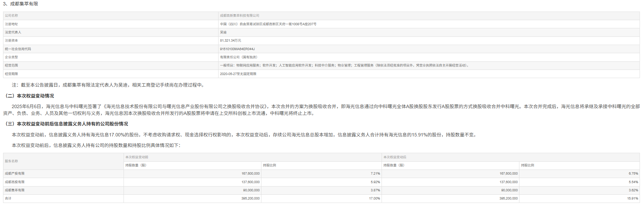The height and width of the screenshot is (206, 644).
Task: Select the "统一社会信用代码" label cell
Action: pyautogui.click(x=111, y=49)
